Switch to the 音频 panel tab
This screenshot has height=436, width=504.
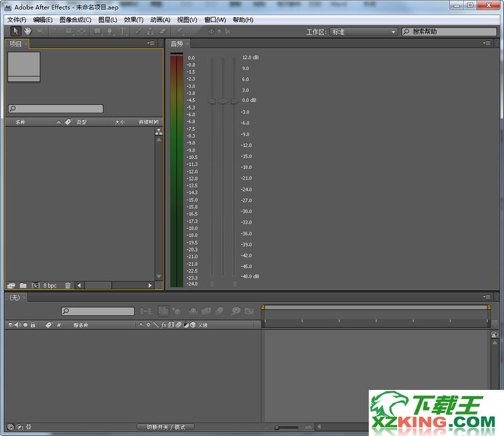[x=177, y=44]
